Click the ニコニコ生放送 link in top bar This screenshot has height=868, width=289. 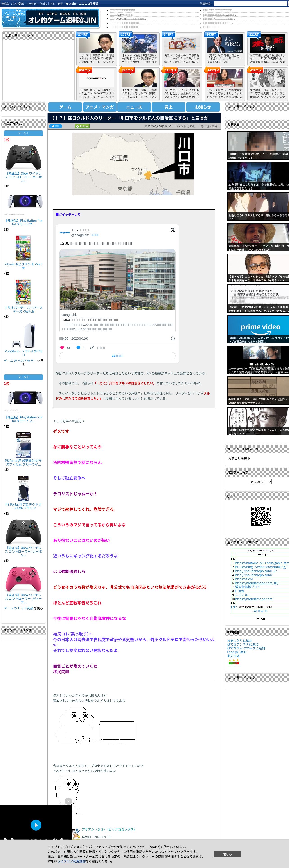[x=88, y=4]
